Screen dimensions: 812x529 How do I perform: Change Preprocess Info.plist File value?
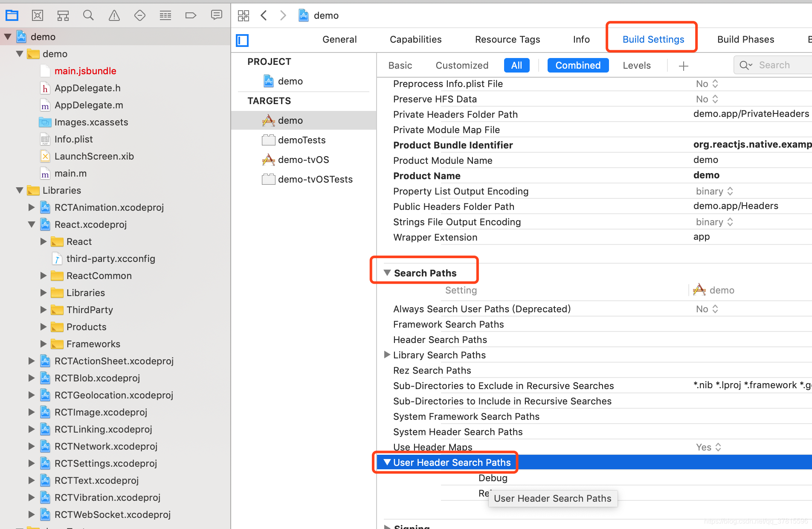coord(707,84)
